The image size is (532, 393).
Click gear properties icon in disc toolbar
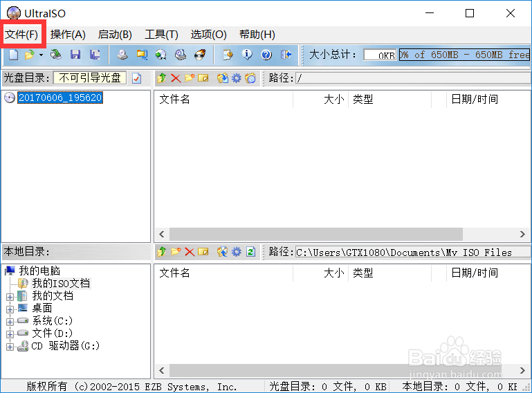pos(237,78)
